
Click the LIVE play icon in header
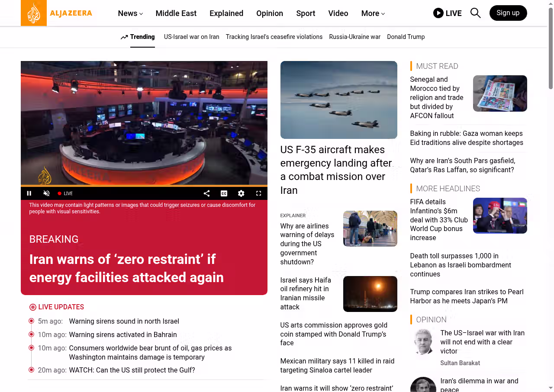click(x=438, y=13)
